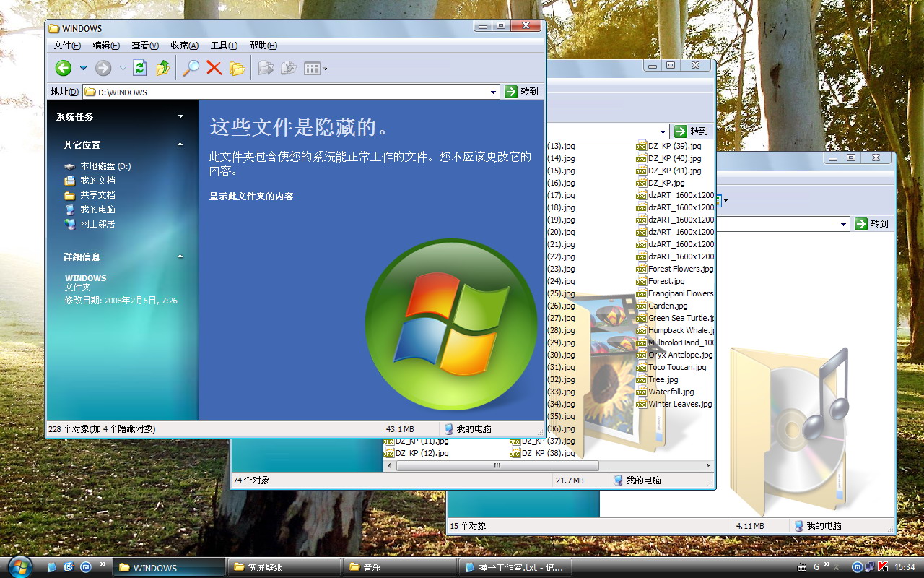Go back with the green Back arrow
This screenshot has width=924, height=578.
pos(64,68)
